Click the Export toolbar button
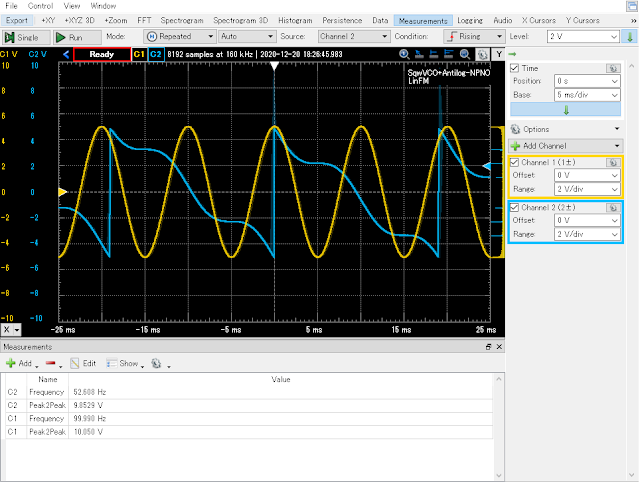The image size is (640, 483). pyautogui.click(x=17, y=20)
